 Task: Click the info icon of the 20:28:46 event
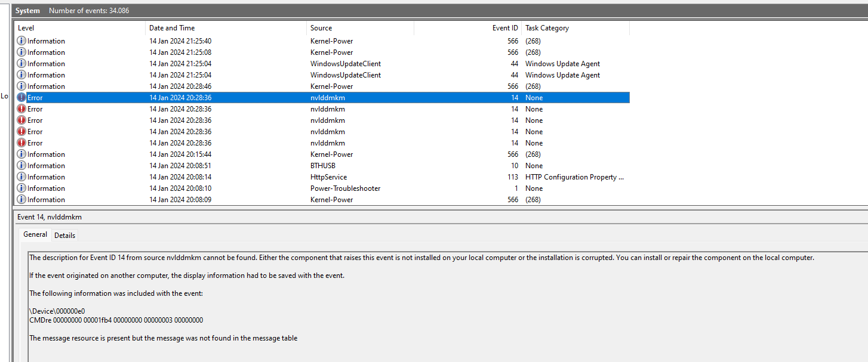pos(21,86)
